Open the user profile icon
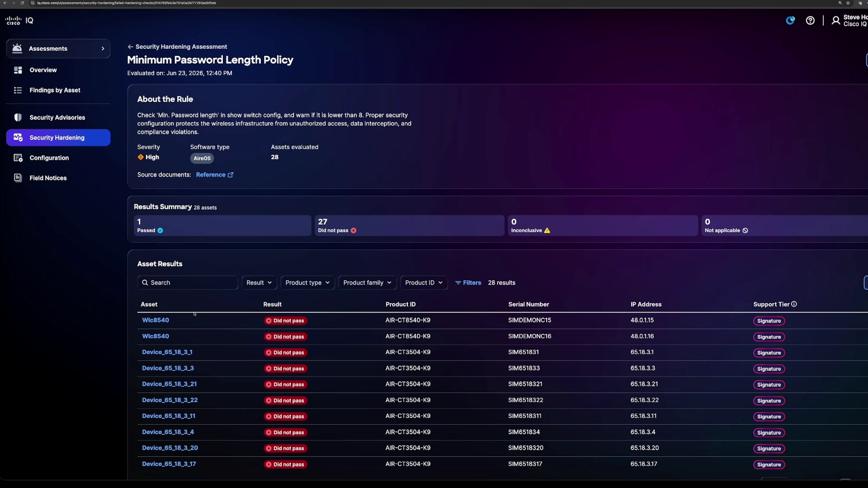The image size is (868, 488). coord(836,20)
